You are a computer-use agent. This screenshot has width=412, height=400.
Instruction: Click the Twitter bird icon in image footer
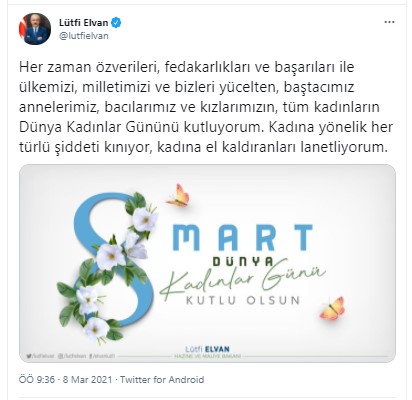coord(29,356)
